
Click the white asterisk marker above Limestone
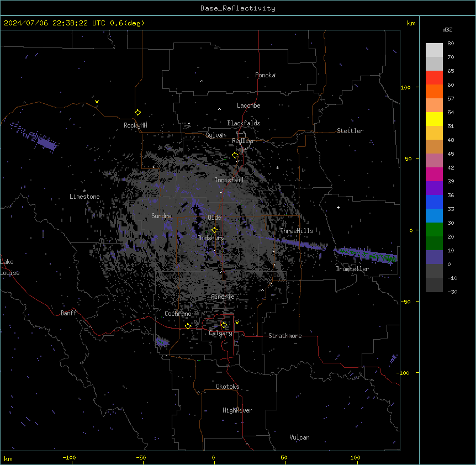pos(84,191)
